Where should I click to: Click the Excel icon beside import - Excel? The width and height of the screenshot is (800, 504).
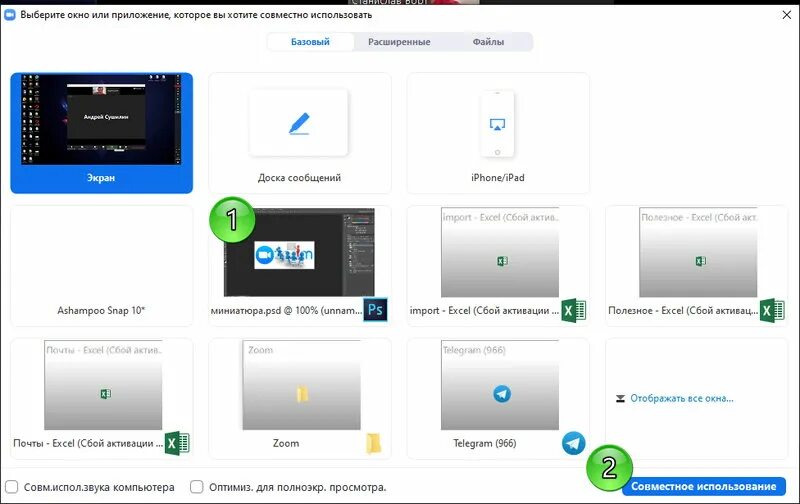[x=574, y=310]
